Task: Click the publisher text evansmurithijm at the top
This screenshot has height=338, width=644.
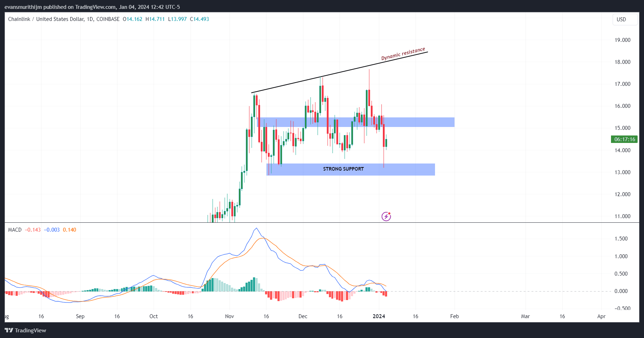Action: [x=23, y=7]
